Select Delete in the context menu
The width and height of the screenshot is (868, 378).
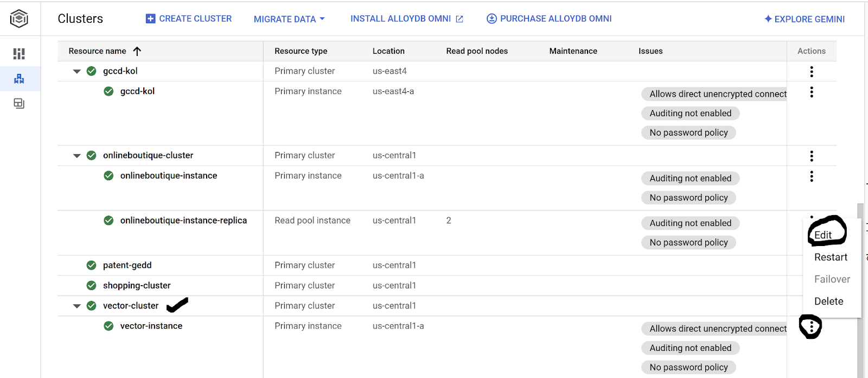[x=828, y=301]
